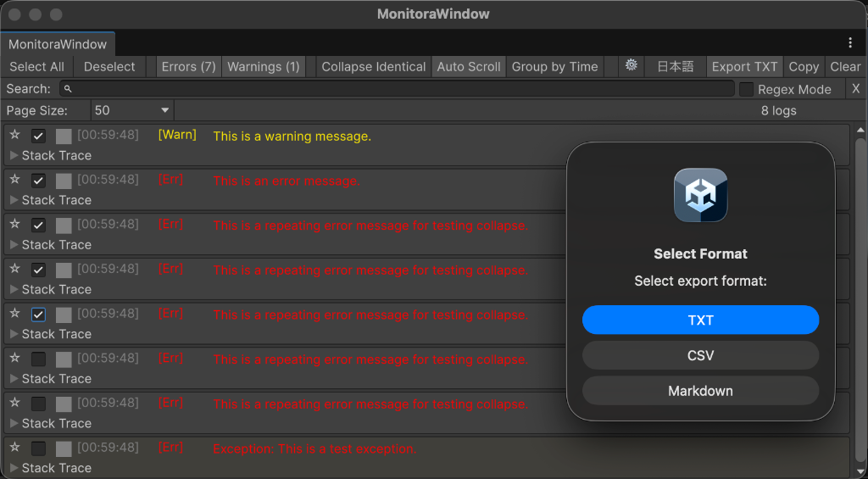Click the search magnifier icon
Viewport: 868px width, 479px height.
pos(68,89)
